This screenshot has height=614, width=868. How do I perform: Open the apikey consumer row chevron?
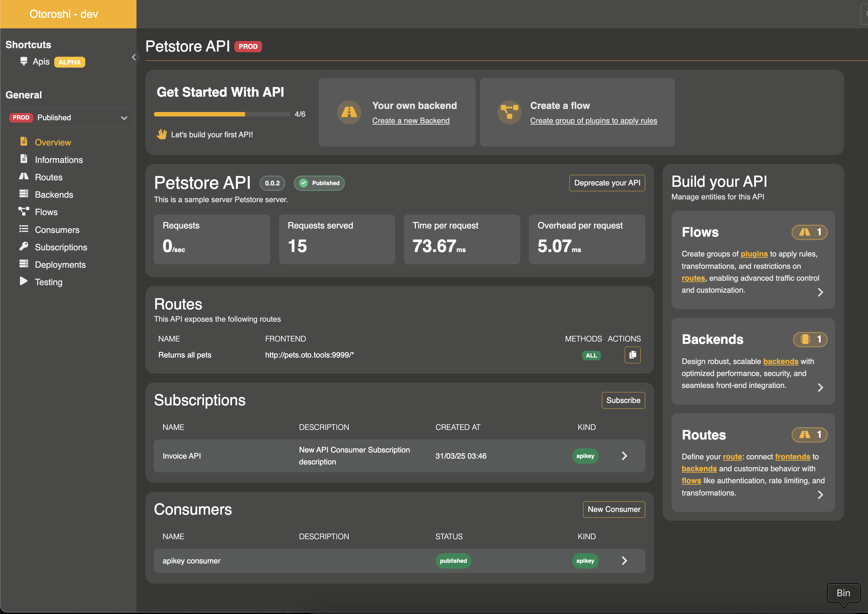[x=624, y=561]
